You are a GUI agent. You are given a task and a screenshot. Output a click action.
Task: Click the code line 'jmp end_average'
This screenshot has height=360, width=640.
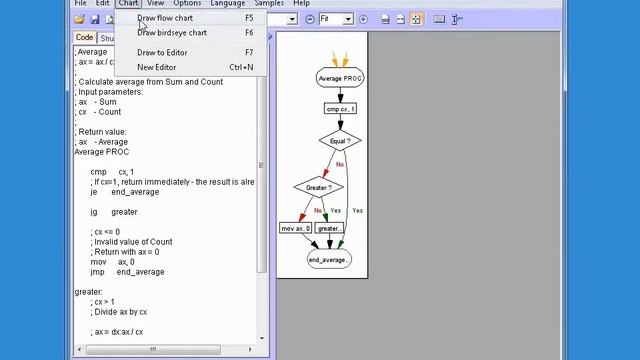[127, 272]
